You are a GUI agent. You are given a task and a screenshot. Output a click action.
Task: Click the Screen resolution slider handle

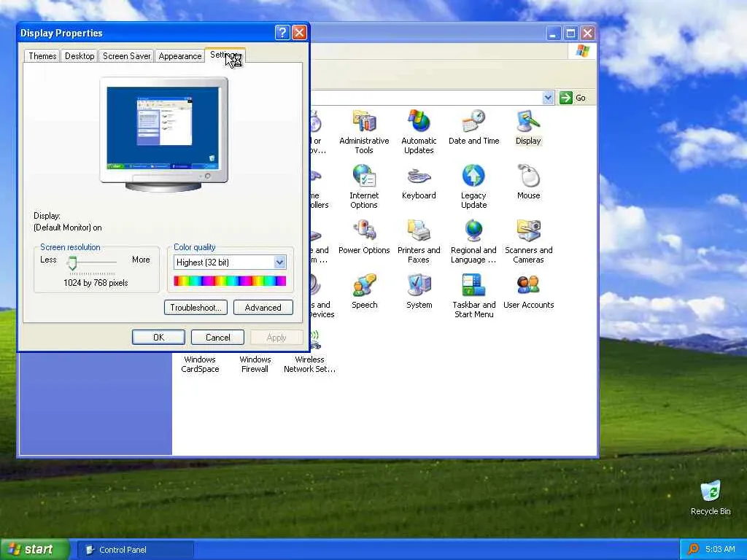click(72, 262)
